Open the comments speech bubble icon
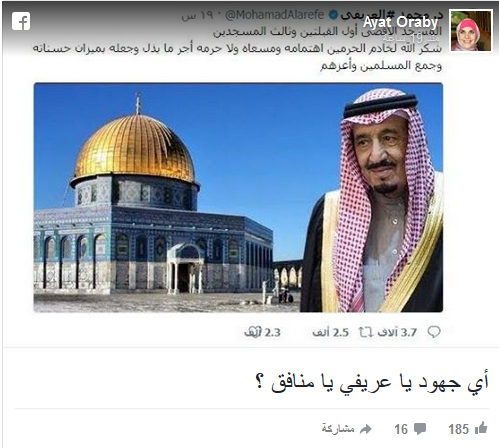This screenshot has width=499, height=448. point(419,429)
